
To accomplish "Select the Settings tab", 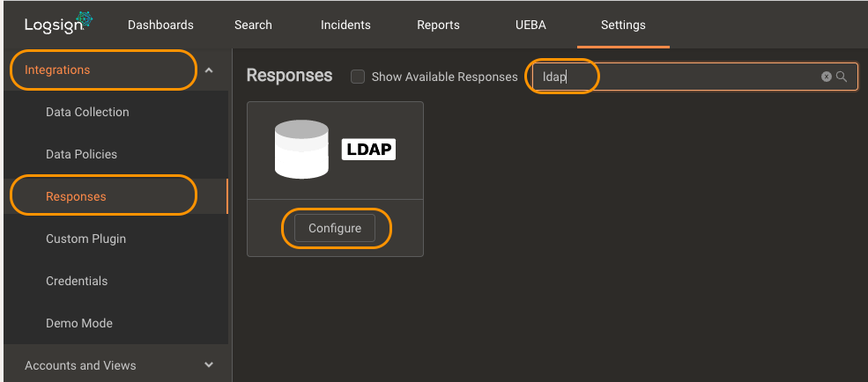I will click(623, 25).
